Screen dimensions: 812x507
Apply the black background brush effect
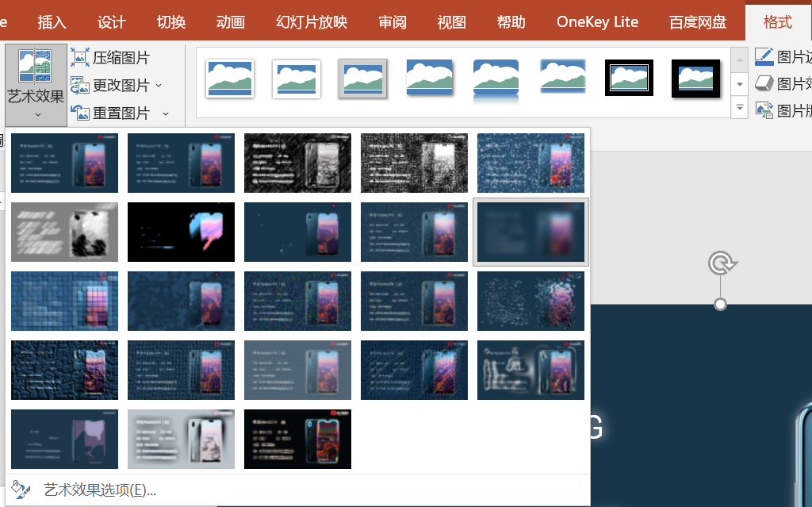[182, 232]
